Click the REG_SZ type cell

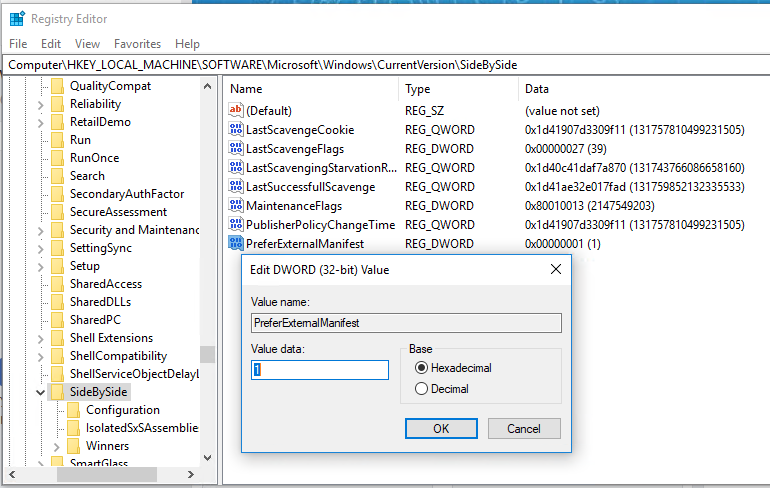pos(424,110)
